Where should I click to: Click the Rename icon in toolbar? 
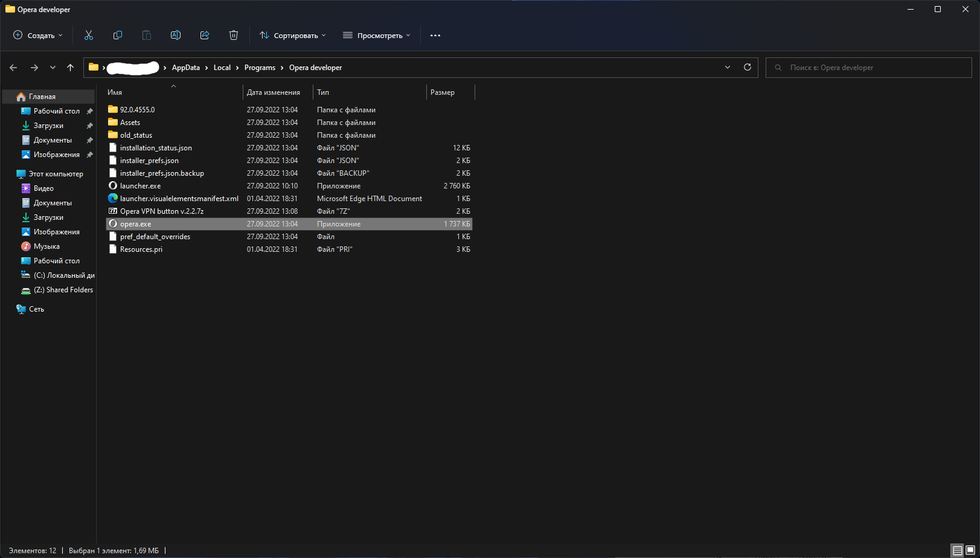(176, 35)
